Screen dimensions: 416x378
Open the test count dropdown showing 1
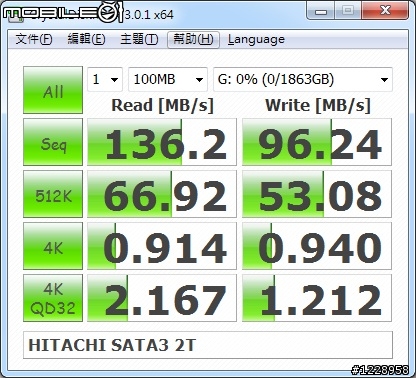[105, 79]
